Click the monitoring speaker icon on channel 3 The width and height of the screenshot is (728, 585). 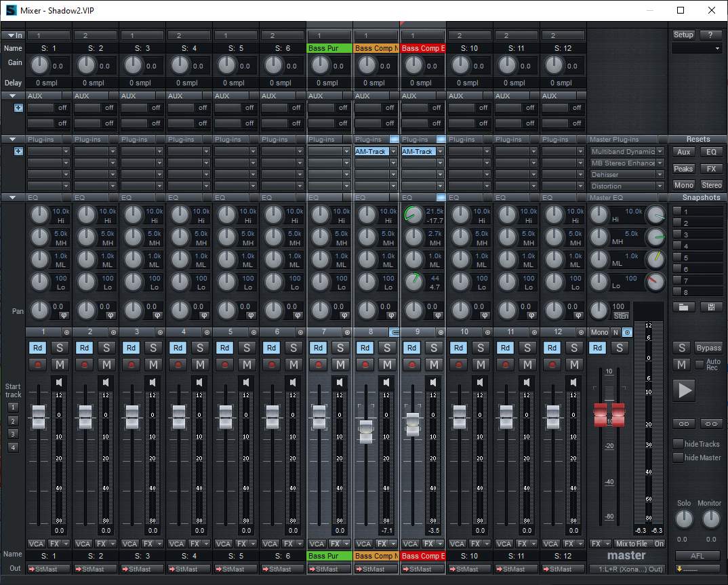pyautogui.click(x=153, y=382)
